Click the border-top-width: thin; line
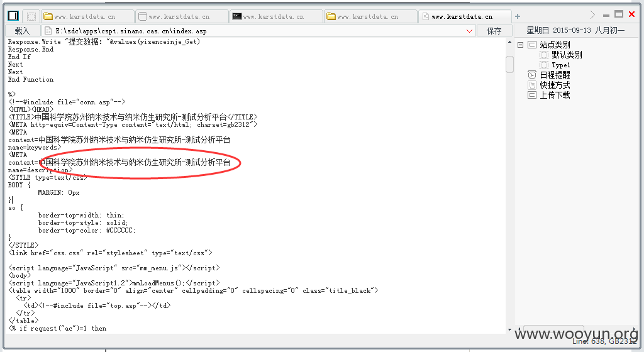 pyautogui.click(x=81, y=216)
